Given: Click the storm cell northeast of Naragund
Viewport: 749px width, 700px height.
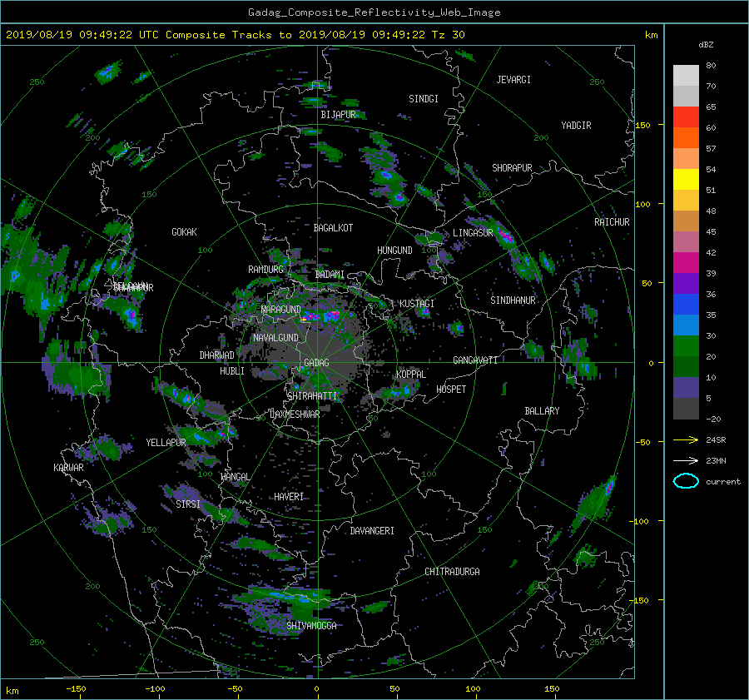Looking at the screenshot, I should [331, 315].
